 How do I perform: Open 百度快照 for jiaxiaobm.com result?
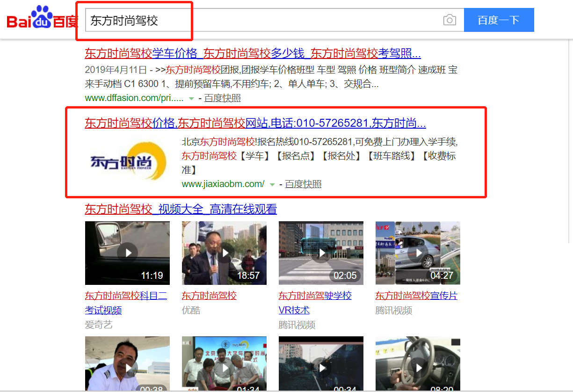coord(304,184)
